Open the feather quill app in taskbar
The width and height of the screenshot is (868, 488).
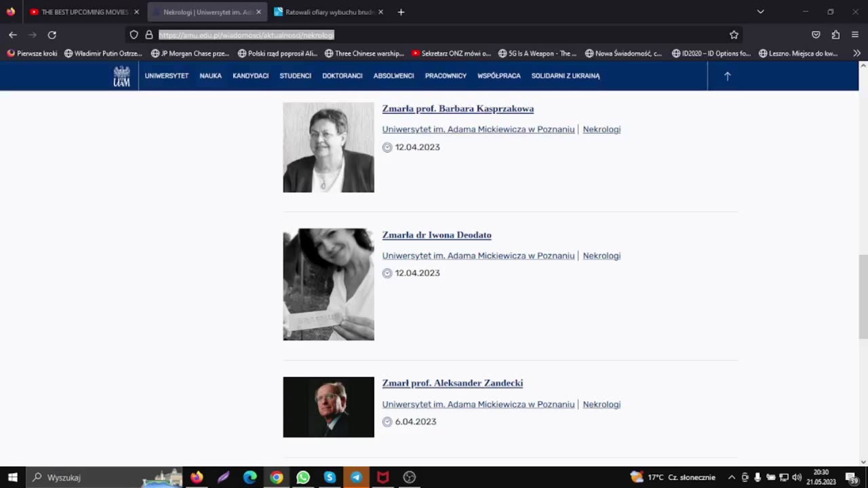223,477
